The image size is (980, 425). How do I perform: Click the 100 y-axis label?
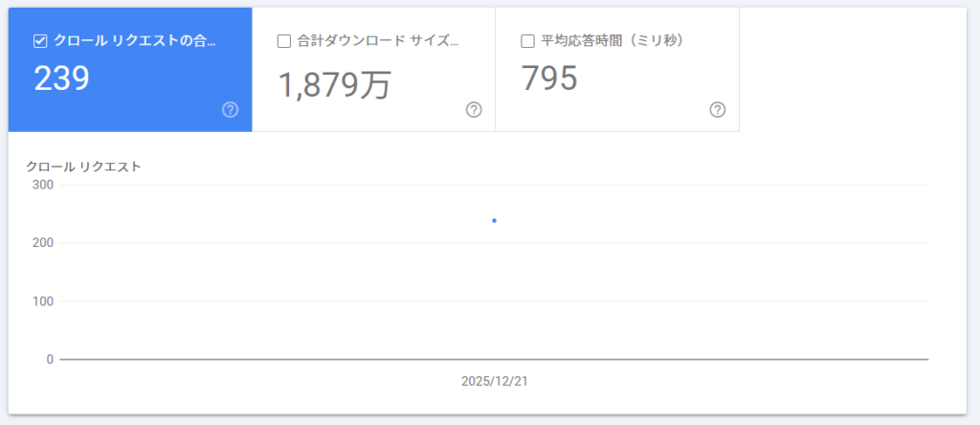click(x=43, y=302)
